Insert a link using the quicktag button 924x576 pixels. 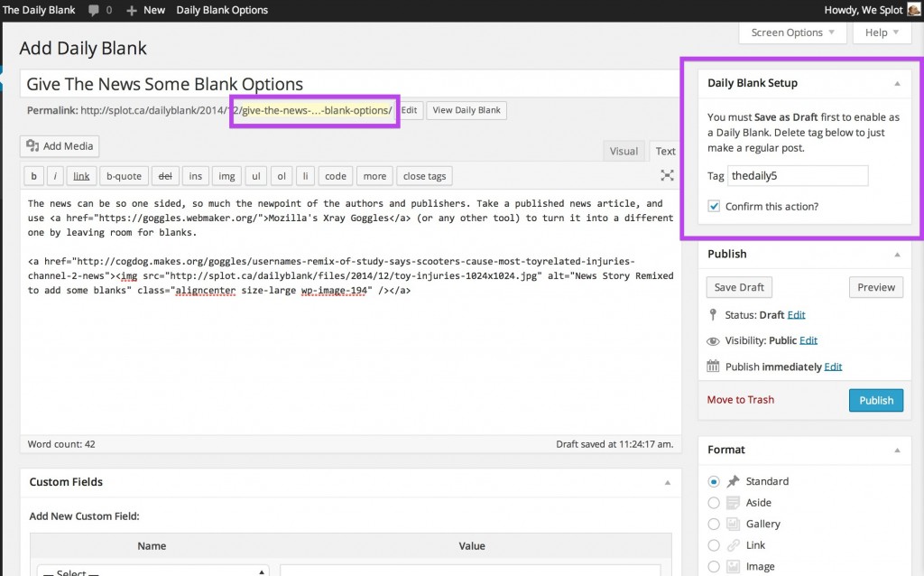(x=81, y=176)
